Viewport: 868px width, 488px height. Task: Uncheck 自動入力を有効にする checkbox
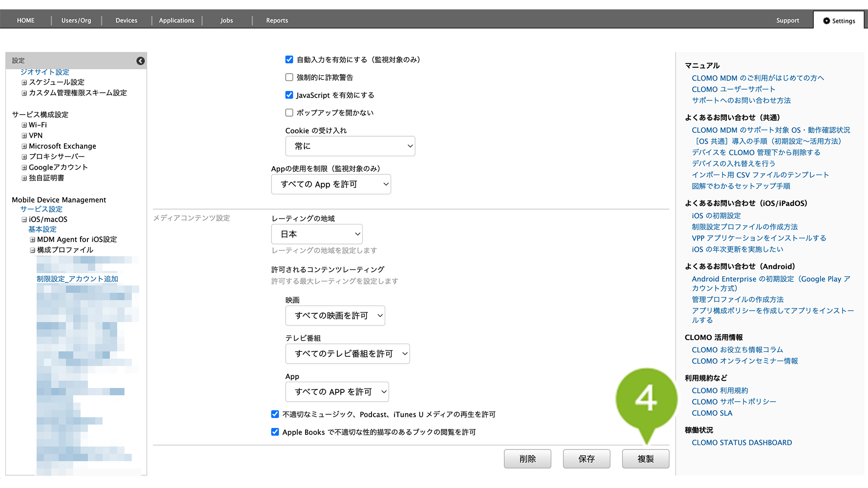(x=289, y=60)
